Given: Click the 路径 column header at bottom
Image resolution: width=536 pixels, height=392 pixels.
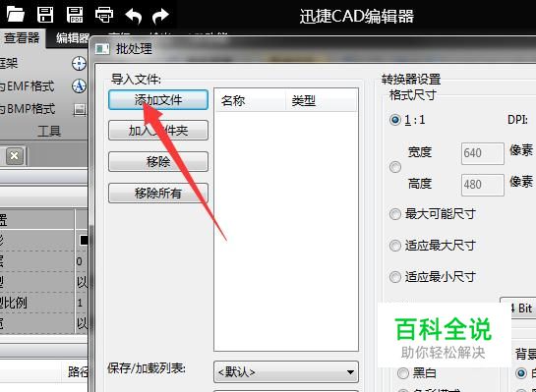Looking at the screenshot, I should point(78,371).
